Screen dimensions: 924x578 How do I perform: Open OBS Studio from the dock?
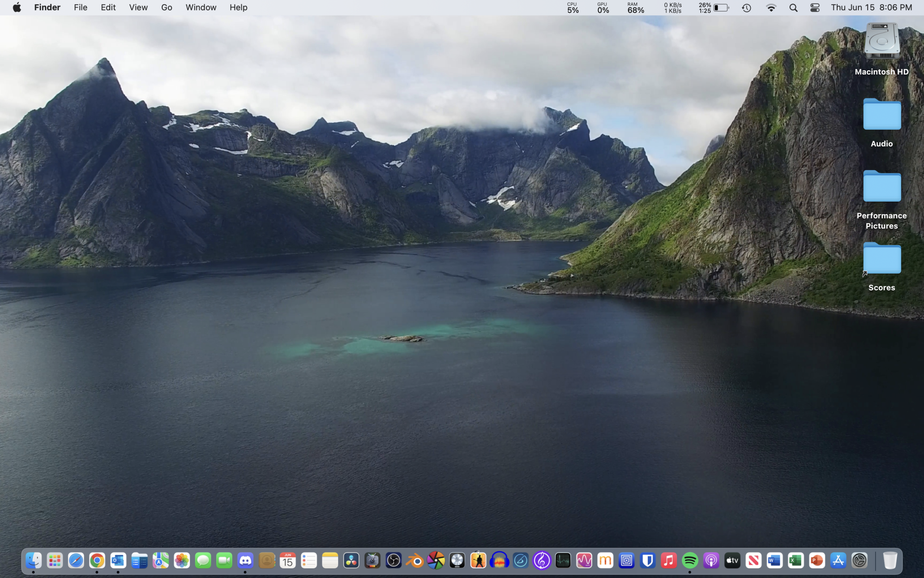394,560
